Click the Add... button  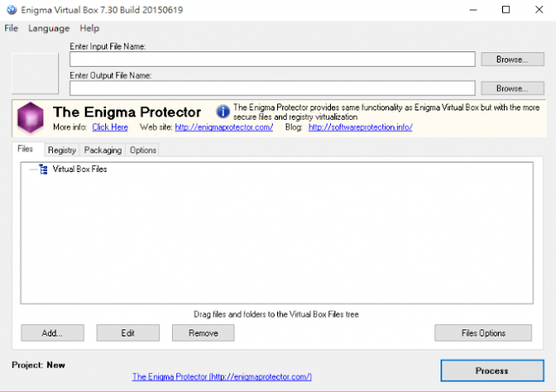click(x=52, y=333)
